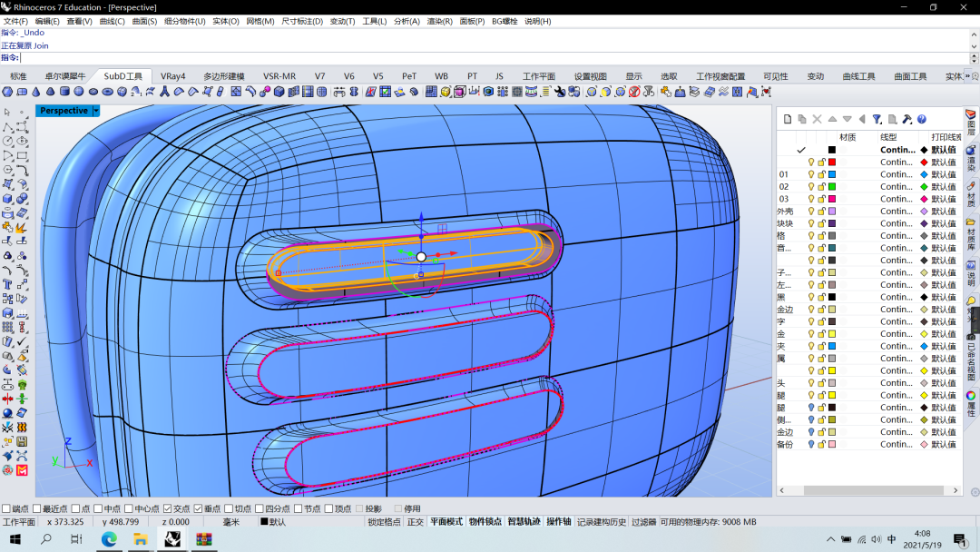
Task: Click the white gumball center handle
Action: [421, 257]
